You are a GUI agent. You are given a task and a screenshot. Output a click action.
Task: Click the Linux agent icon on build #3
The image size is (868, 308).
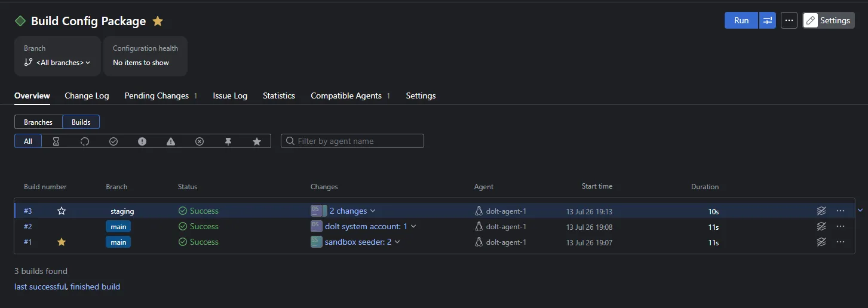(x=479, y=211)
